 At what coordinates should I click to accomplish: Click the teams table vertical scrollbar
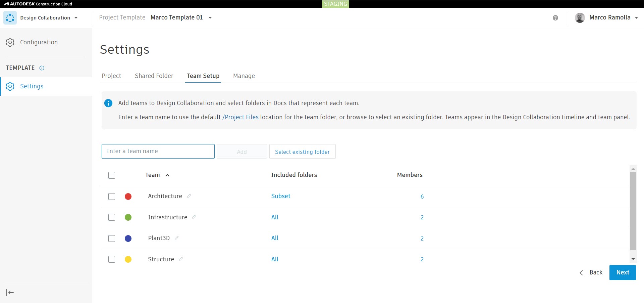(633, 211)
